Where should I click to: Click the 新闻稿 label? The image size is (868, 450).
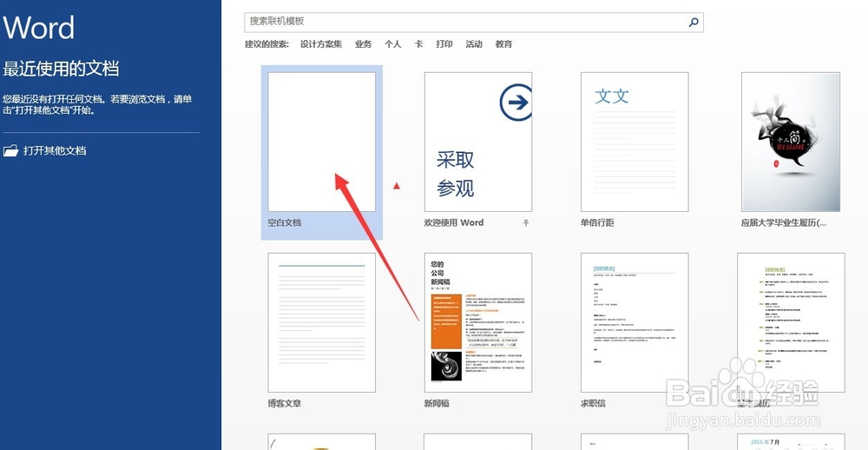[437, 403]
